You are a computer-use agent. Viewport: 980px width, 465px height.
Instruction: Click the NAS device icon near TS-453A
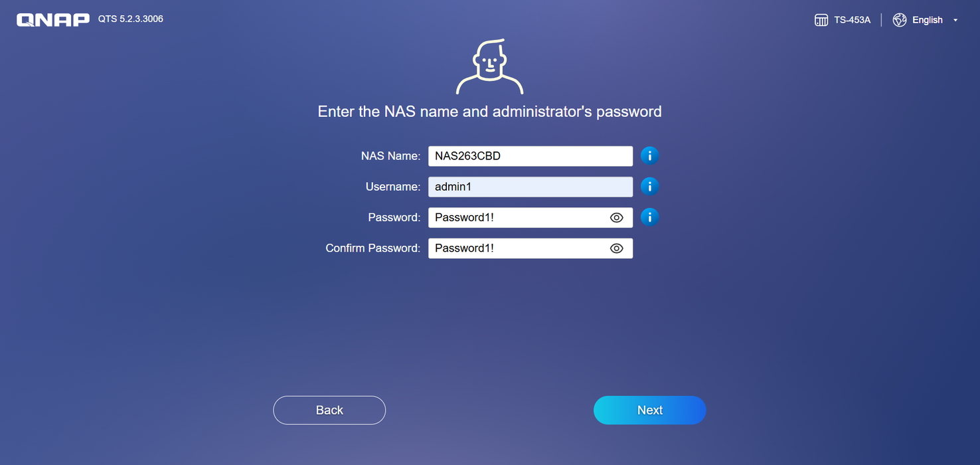821,20
